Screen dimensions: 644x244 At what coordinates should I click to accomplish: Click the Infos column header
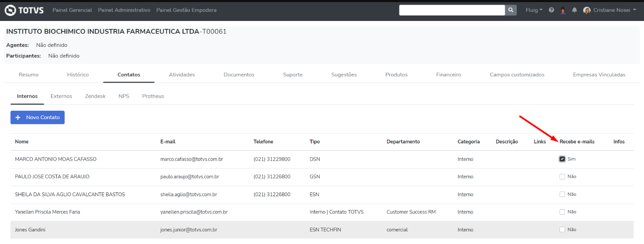point(619,142)
